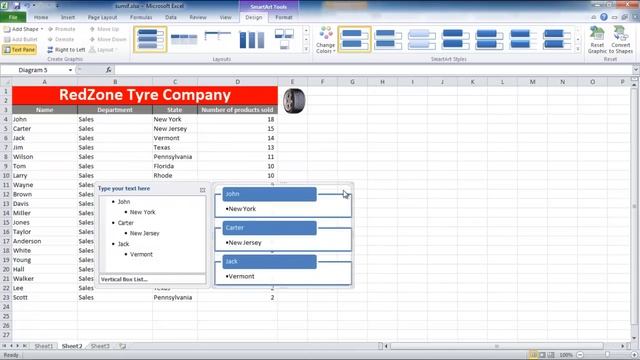Toggle Right to Left option
Image resolution: width=640 pixels, height=360 pixels.
66,49
